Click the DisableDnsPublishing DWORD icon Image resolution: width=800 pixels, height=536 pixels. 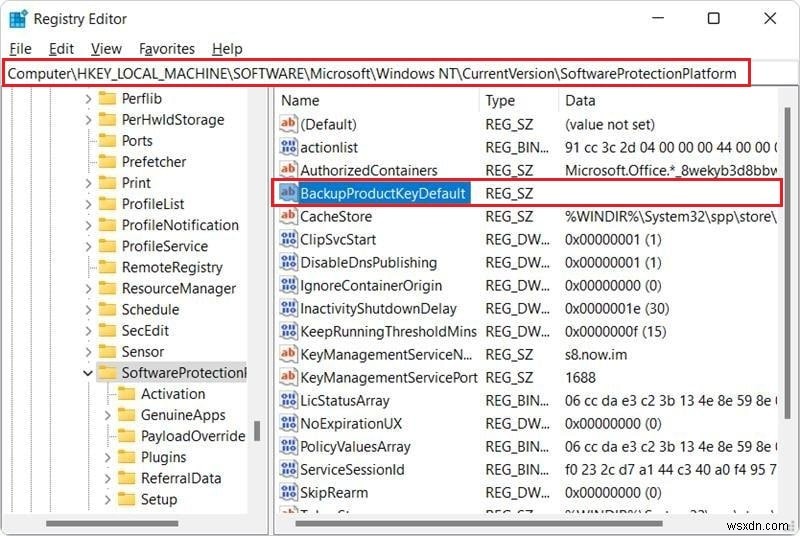(288, 262)
